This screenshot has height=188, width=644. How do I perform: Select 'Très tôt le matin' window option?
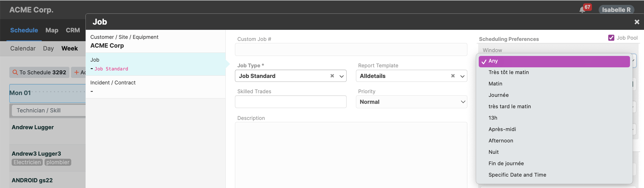point(509,72)
